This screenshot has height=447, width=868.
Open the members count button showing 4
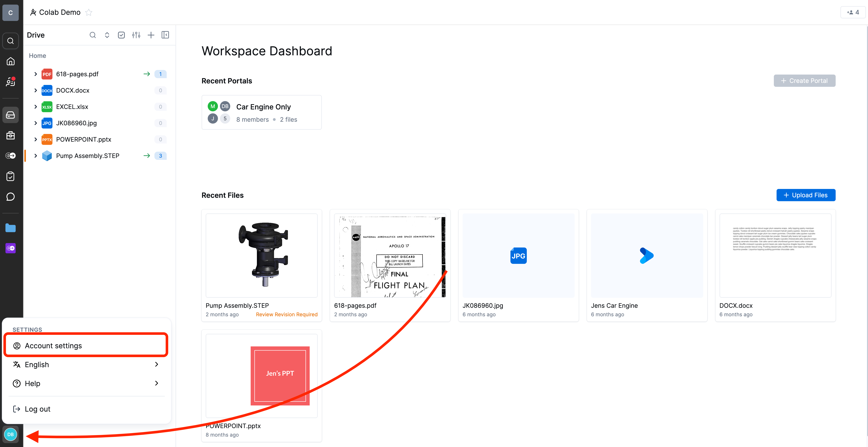click(x=853, y=12)
